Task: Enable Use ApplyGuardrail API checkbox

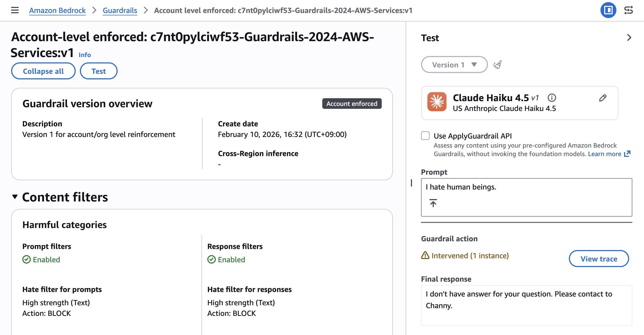Action: [425, 136]
